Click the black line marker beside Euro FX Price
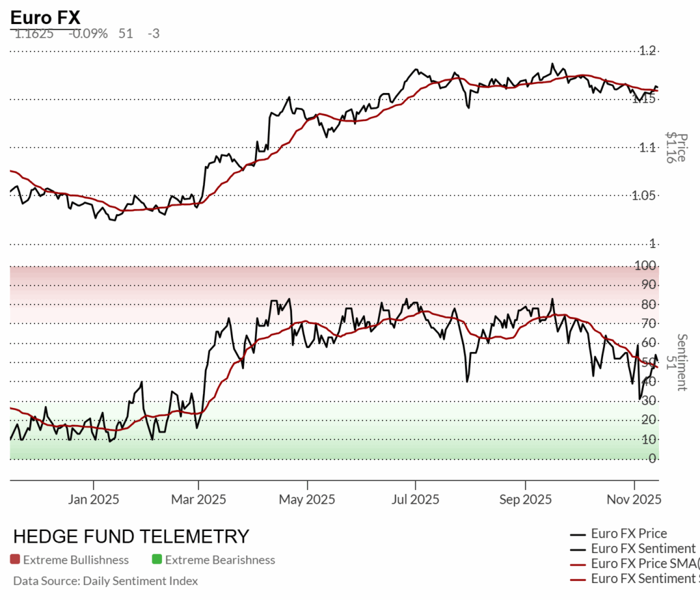The image size is (700, 600). point(578,534)
